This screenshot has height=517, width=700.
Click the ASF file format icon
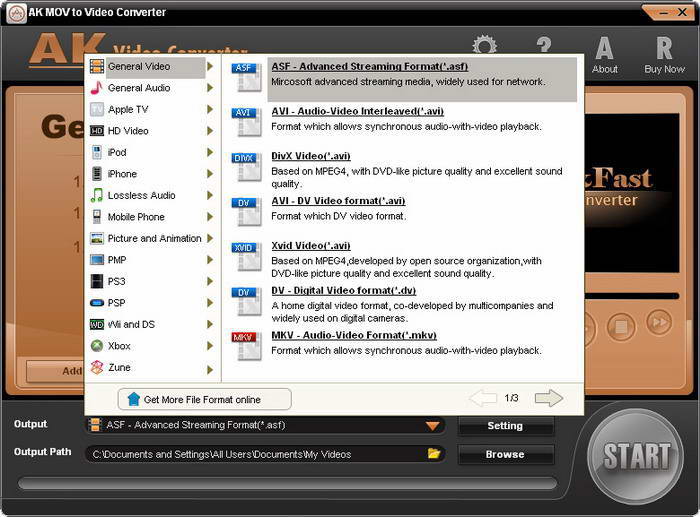(246, 78)
